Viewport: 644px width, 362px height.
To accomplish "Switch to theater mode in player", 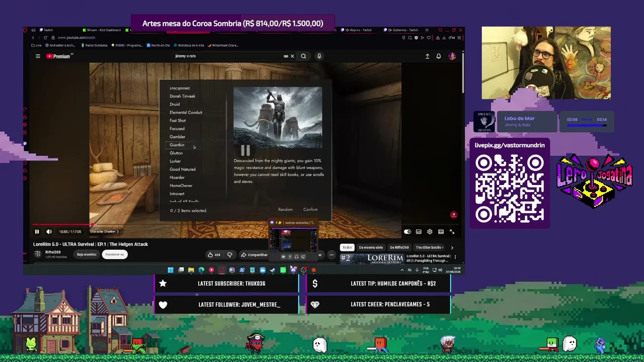I will (x=441, y=232).
